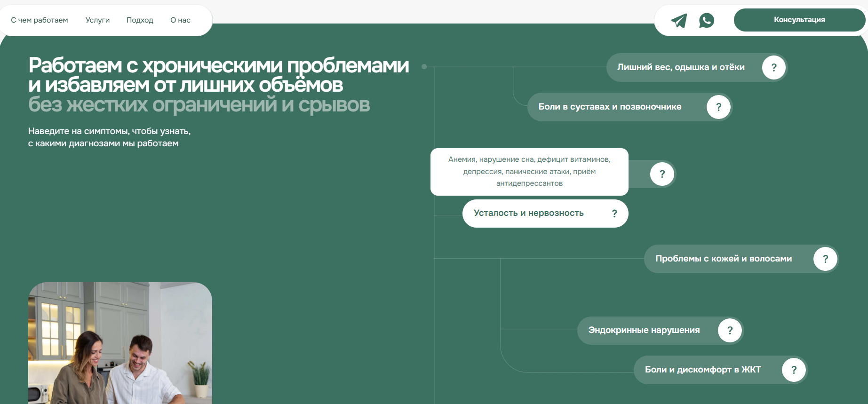Open the С чем работаем menu item
The image size is (868, 404).
pyautogui.click(x=40, y=20)
